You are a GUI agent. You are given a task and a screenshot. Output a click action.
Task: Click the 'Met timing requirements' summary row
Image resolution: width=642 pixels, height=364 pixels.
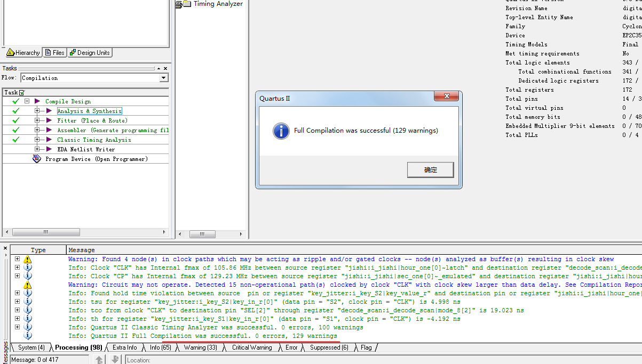pyautogui.click(x=574, y=53)
